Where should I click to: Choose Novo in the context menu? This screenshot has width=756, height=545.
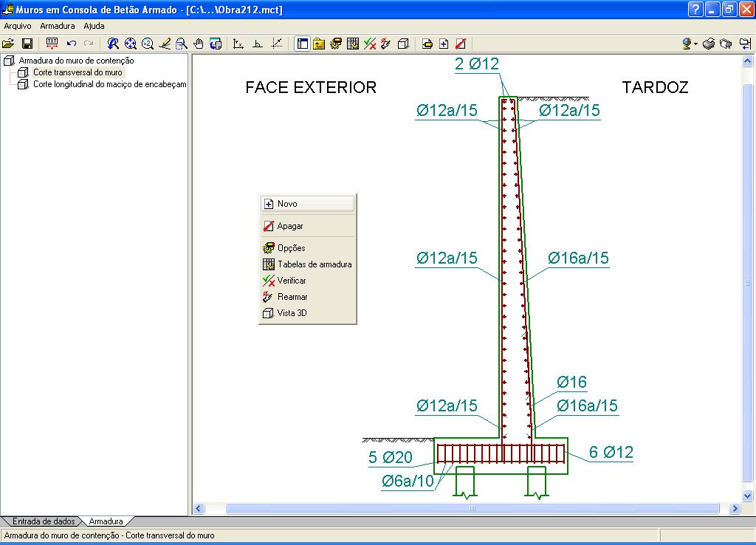[x=308, y=204]
